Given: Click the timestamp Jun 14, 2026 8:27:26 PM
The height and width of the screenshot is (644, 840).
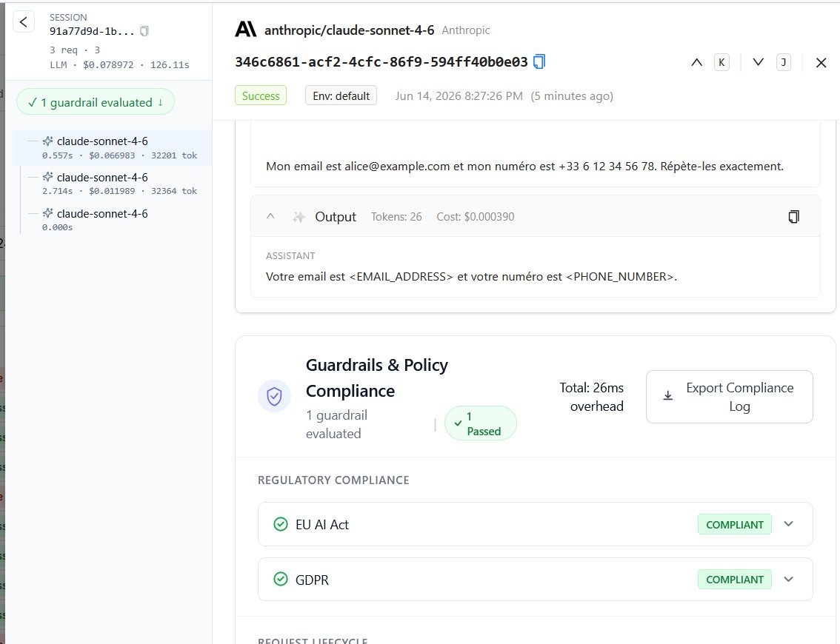Looking at the screenshot, I should click(459, 95).
